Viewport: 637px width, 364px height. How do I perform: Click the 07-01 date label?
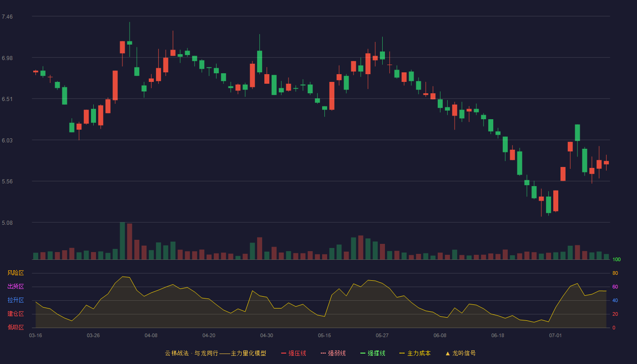coord(556,335)
